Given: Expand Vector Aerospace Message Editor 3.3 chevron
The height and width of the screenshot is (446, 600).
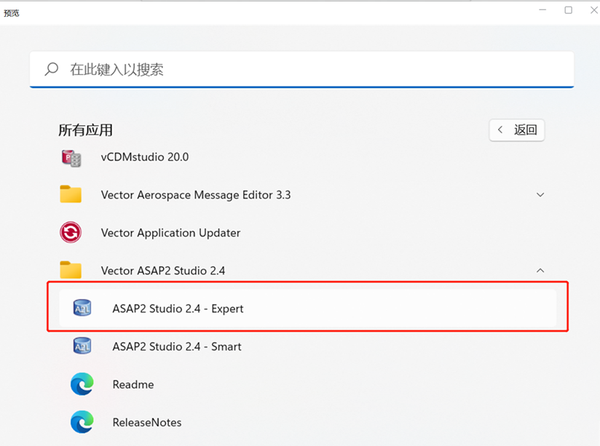Looking at the screenshot, I should pos(541,195).
